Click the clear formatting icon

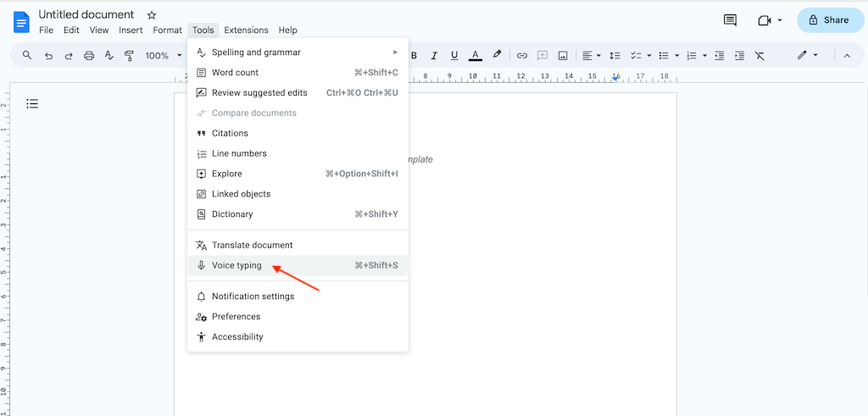(759, 55)
